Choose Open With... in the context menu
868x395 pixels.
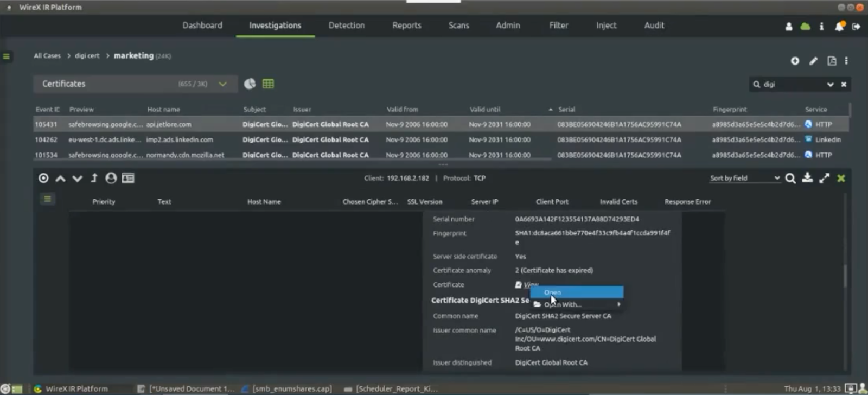[x=577, y=304]
